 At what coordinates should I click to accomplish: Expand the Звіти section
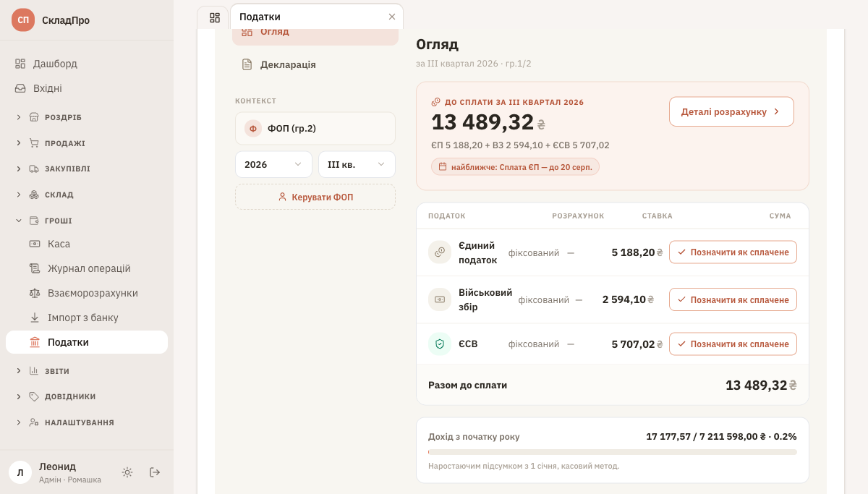point(87,371)
